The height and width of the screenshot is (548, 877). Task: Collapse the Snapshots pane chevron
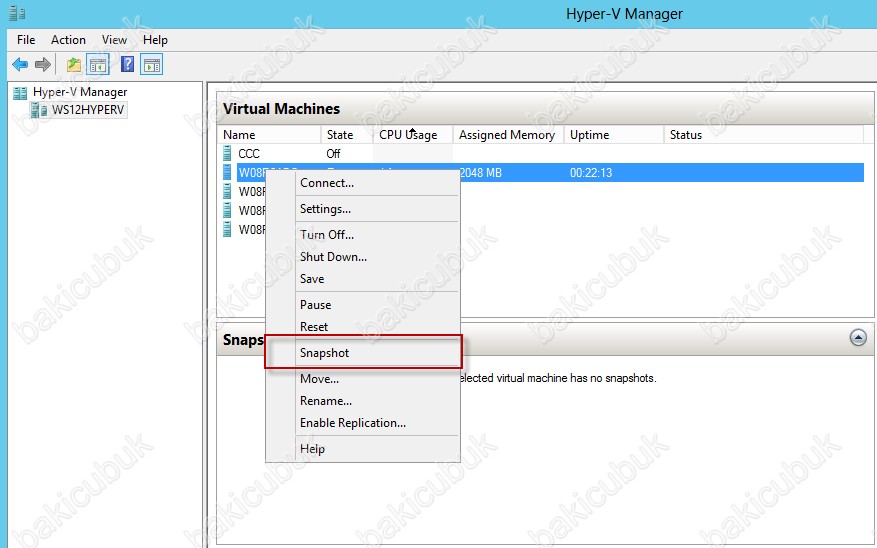click(x=858, y=337)
